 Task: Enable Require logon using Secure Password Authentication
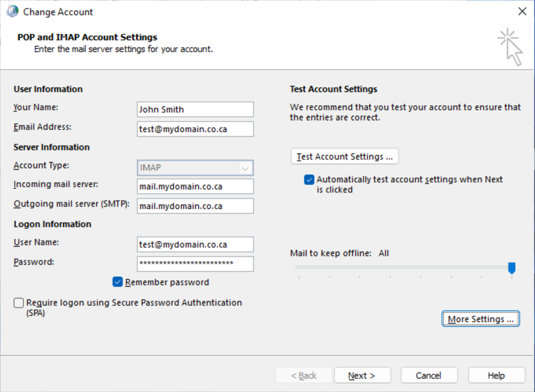pyautogui.click(x=19, y=303)
